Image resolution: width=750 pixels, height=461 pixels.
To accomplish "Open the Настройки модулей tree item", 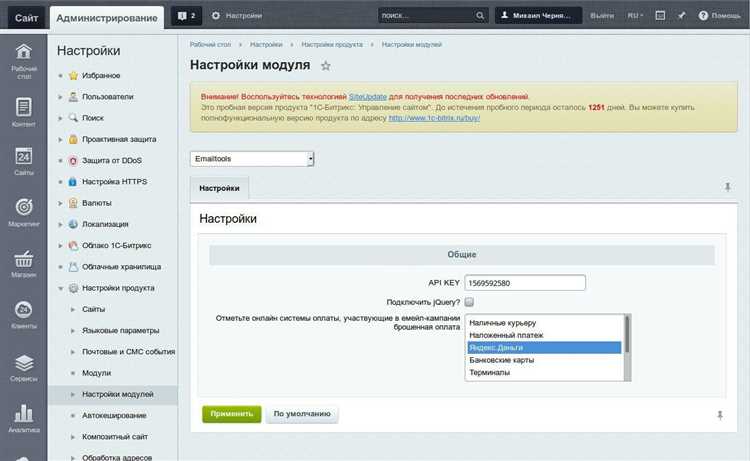I will pos(118,394).
